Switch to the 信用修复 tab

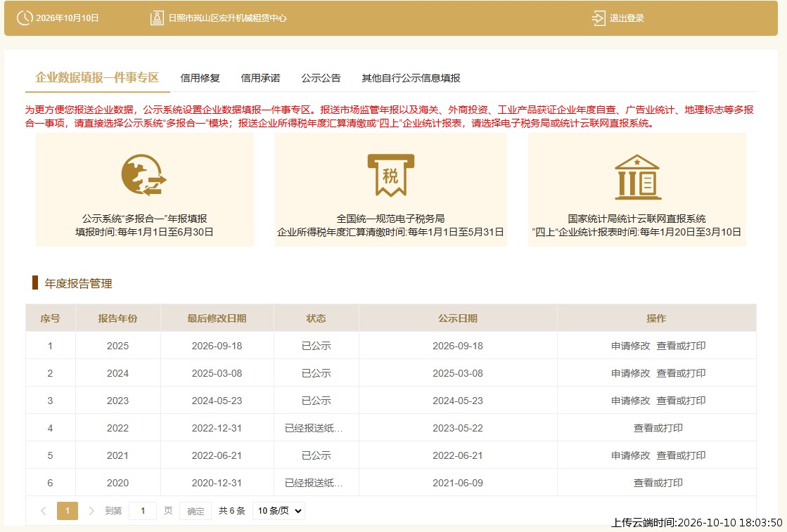[200, 78]
